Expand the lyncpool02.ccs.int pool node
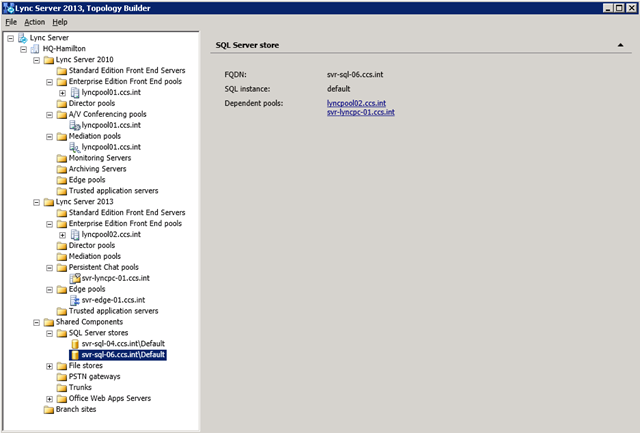This screenshot has width=640, height=433. pos(62,235)
